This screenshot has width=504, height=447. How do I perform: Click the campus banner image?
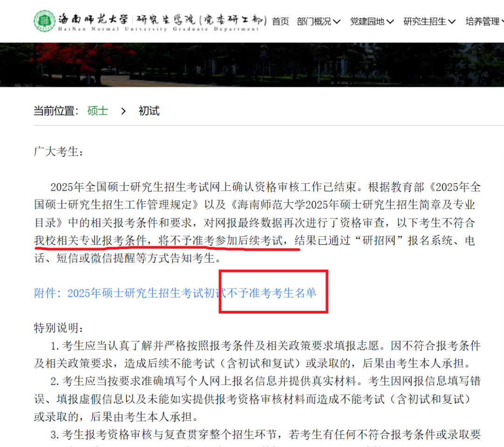click(252, 64)
